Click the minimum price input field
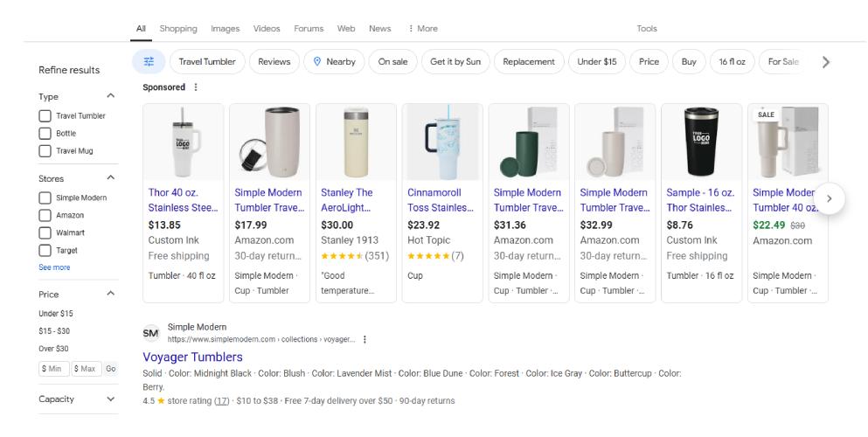The height and width of the screenshot is (437, 868). (52, 369)
